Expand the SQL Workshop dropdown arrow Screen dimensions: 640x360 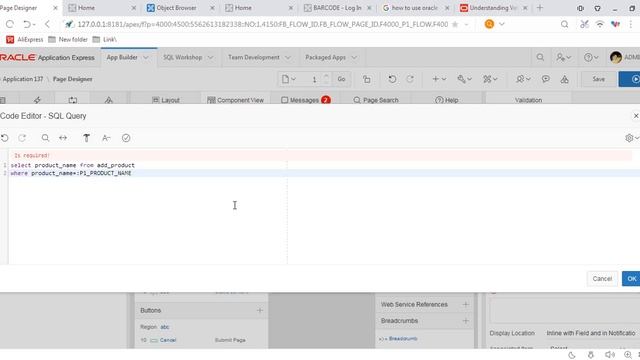point(210,58)
